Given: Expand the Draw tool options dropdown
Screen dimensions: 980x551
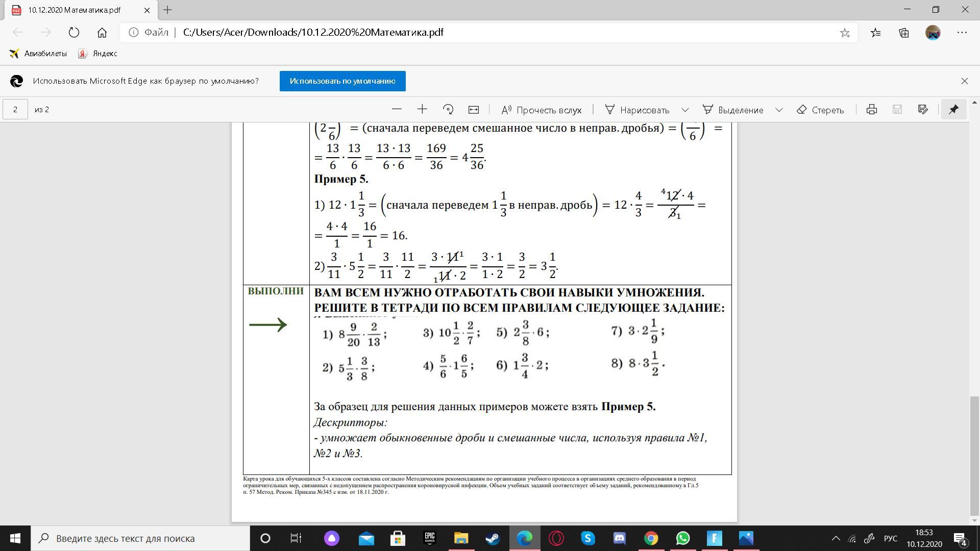Looking at the screenshot, I should click(x=685, y=110).
